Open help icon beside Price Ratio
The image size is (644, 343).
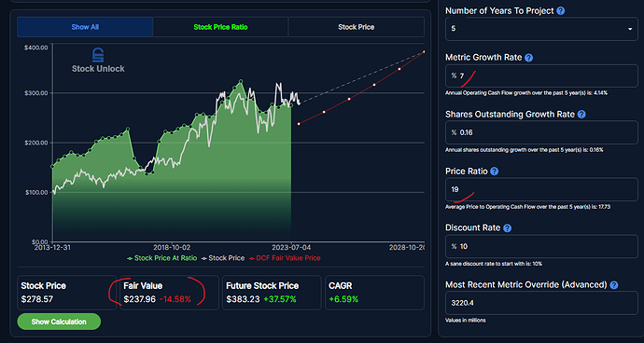click(x=495, y=171)
